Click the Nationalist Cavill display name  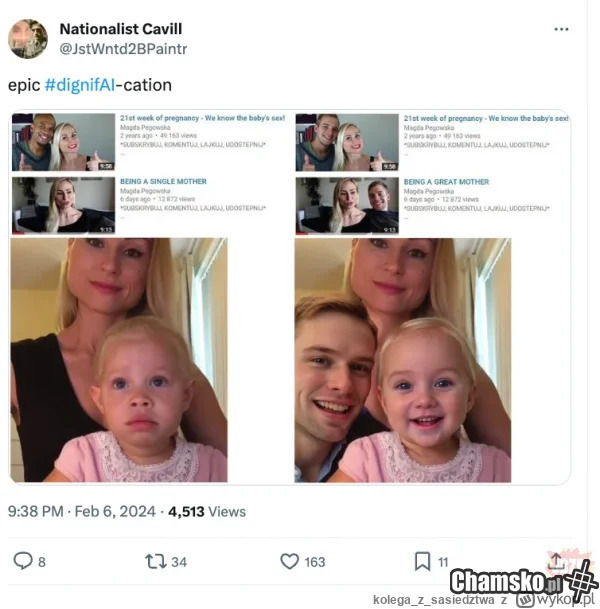tap(121, 28)
